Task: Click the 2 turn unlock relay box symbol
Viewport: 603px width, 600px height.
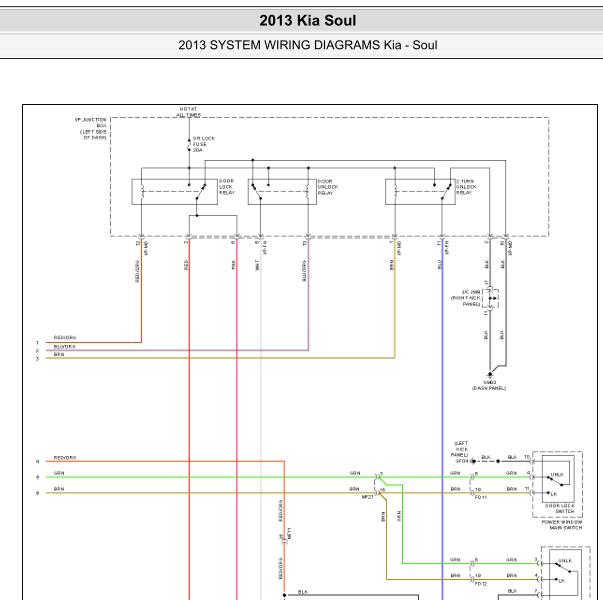Action: [x=420, y=192]
